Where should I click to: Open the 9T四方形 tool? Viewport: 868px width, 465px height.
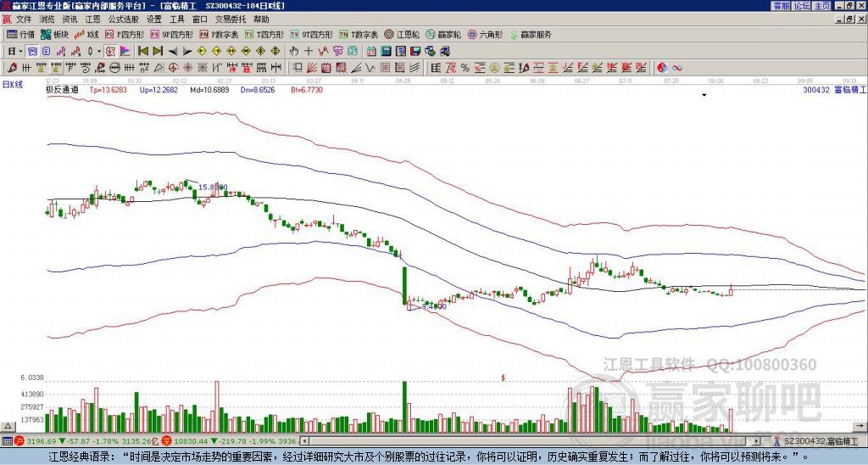click(311, 34)
